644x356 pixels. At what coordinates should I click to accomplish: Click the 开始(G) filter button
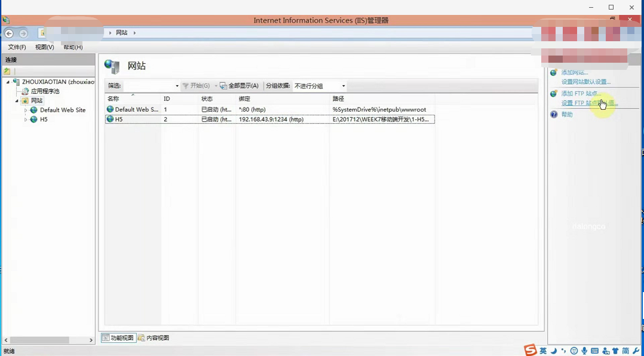[197, 86]
